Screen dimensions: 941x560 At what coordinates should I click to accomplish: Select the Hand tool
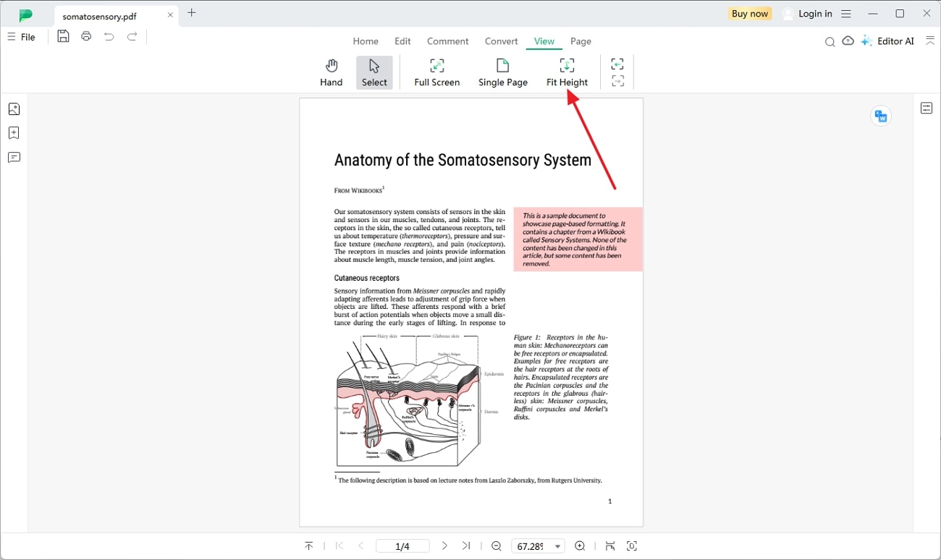(331, 72)
